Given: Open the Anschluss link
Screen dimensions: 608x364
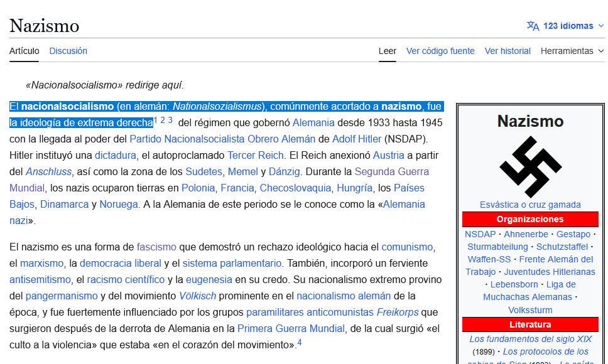Looking at the screenshot, I should pos(48,171).
